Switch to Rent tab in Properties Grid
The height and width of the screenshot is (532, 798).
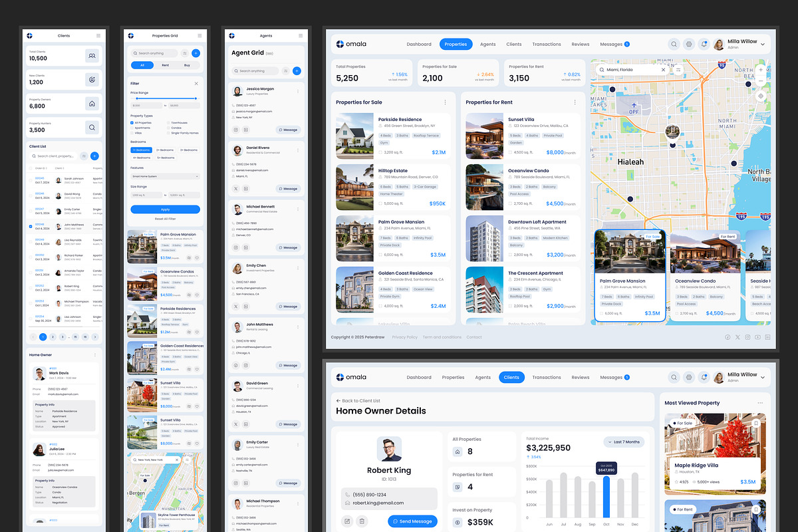pos(165,65)
